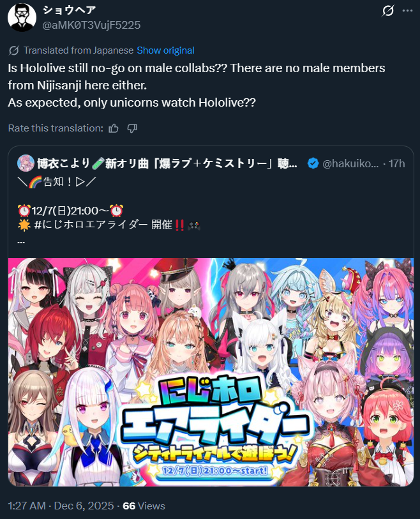Click the quoted tweet's 17h timestamp

(396, 163)
